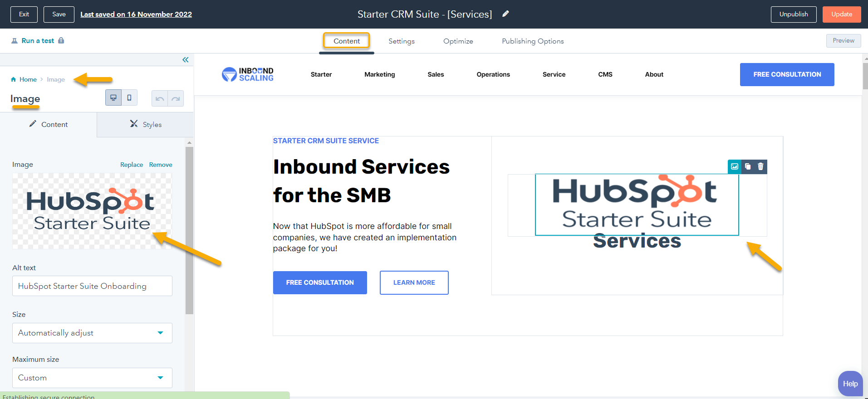Select the HubSpot Starter Suite image on page
This screenshot has width=868, height=399.
pyautogui.click(x=637, y=204)
